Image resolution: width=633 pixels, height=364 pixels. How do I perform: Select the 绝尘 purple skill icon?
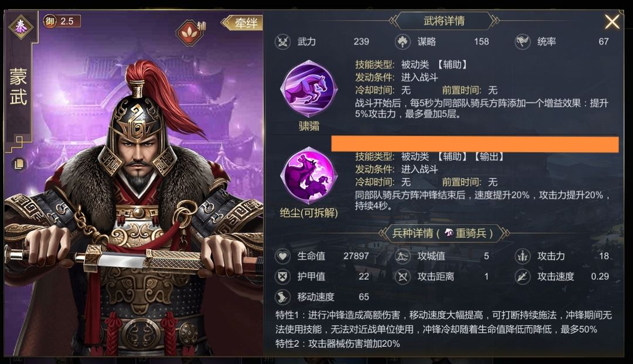point(309,175)
